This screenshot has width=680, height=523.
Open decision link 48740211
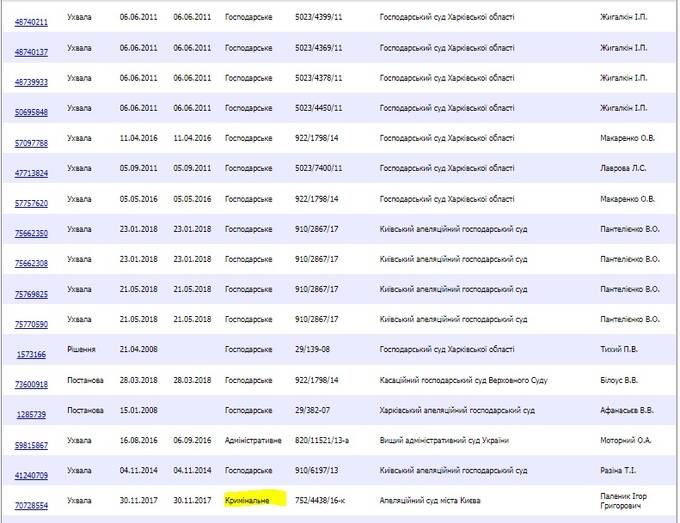click(31, 21)
